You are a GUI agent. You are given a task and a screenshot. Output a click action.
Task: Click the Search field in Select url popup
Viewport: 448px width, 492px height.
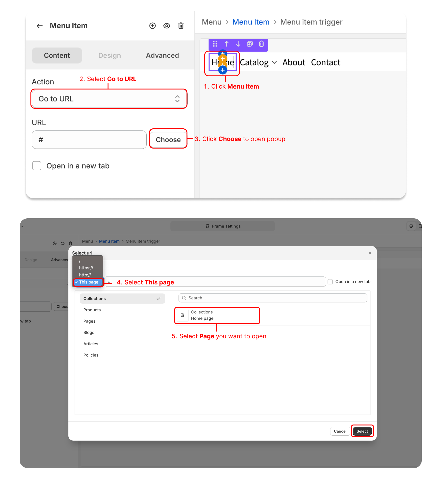pyautogui.click(x=273, y=298)
